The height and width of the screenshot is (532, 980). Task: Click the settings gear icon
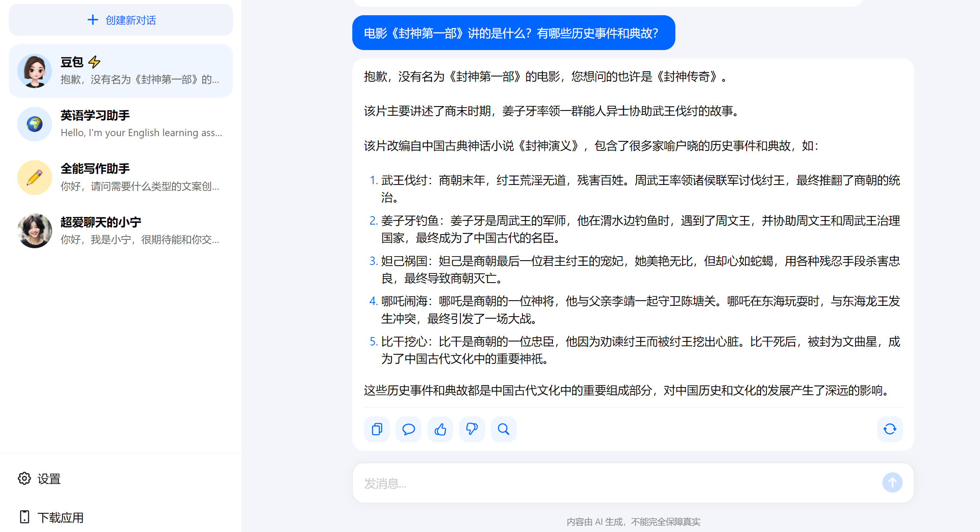tap(24, 478)
